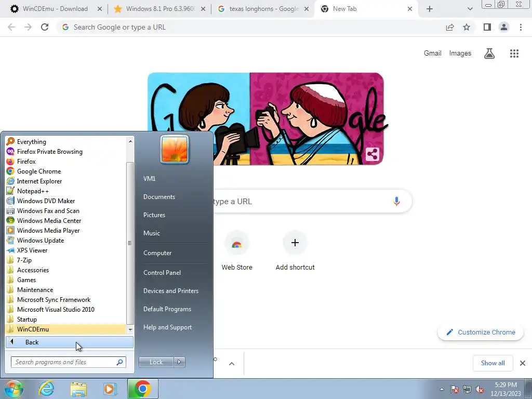Click the program list scroll-up arrow
This screenshot has width=532, height=399.
click(x=130, y=141)
